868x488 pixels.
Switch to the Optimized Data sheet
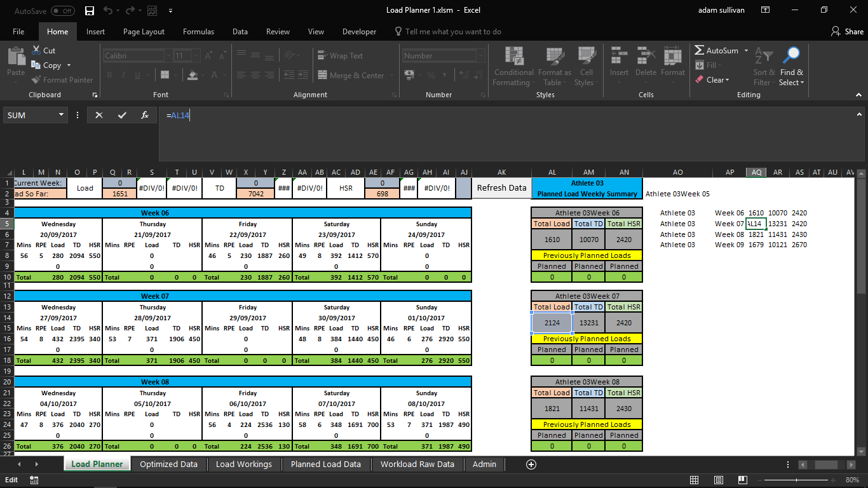[x=168, y=464]
